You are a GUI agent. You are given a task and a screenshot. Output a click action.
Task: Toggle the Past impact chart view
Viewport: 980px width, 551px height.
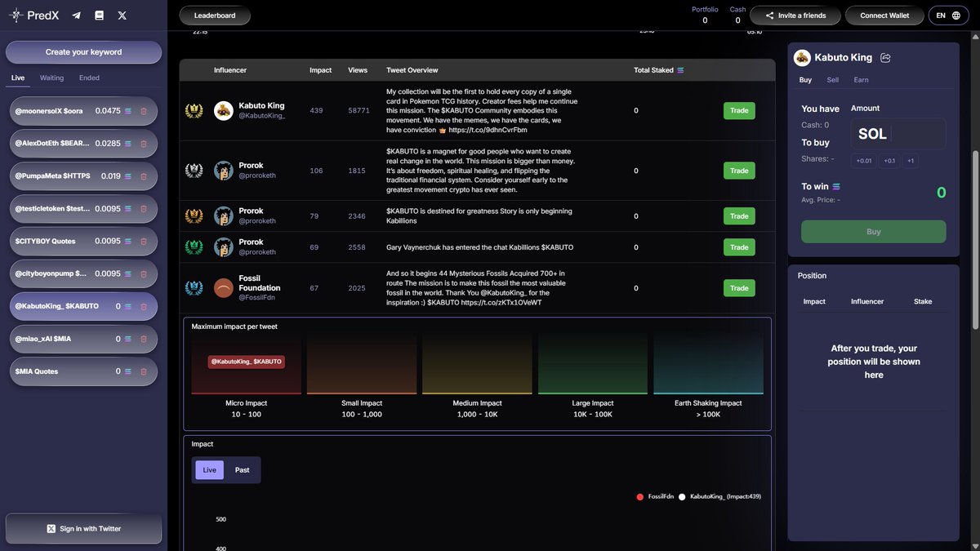pos(242,470)
